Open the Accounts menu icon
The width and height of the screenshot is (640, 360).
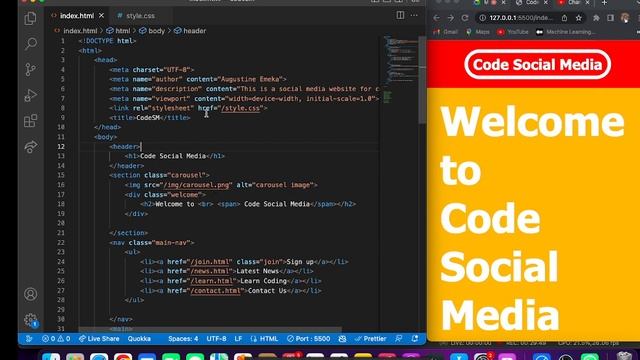31,294
